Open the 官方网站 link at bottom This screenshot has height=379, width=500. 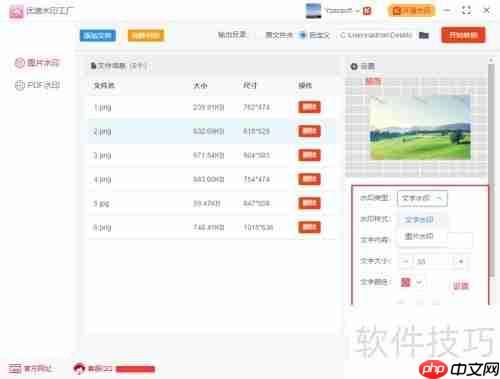pyautogui.click(x=30, y=368)
